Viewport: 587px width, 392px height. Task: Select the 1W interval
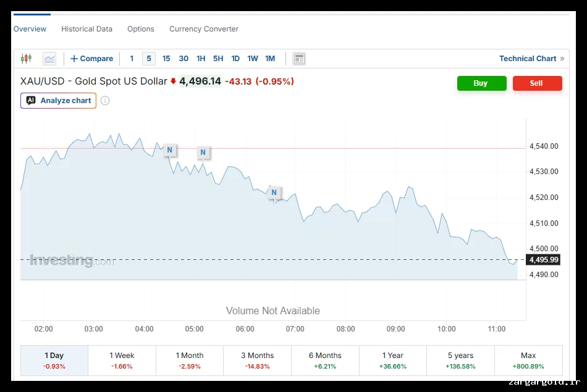(x=253, y=59)
